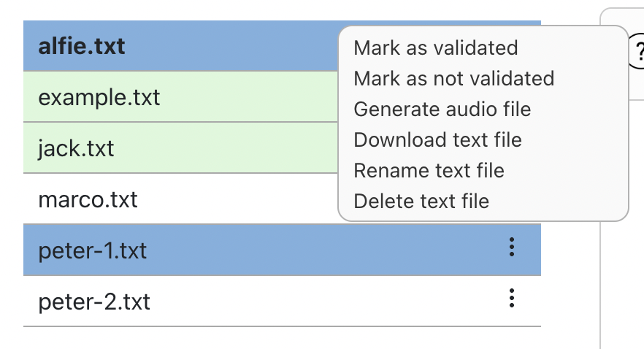
Task: Open the peter-2.txt entry
Action: [282, 301]
